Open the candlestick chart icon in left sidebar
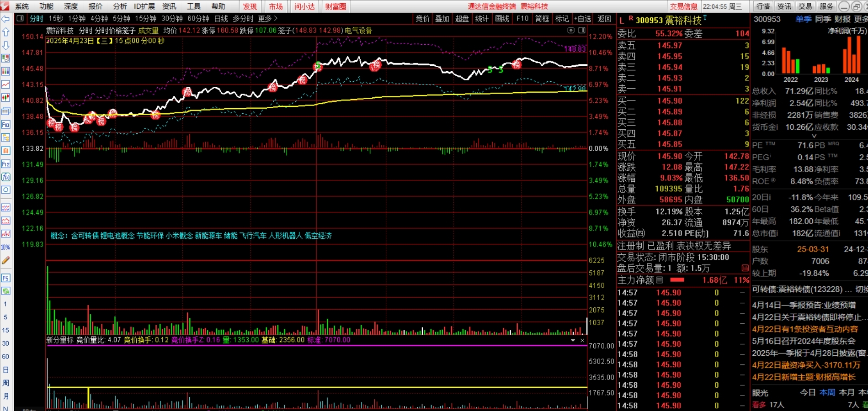The height and width of the screenshot is (411, 868). pyautogui.click(x=6, y=98)
